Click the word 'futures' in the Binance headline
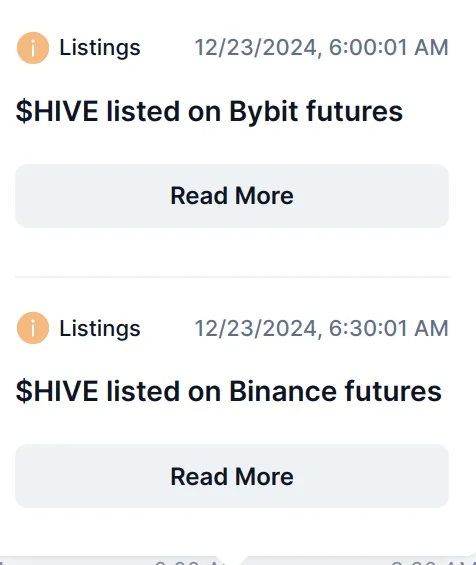Viewport: 476px width, 565px height. click(x=393, y=391)
